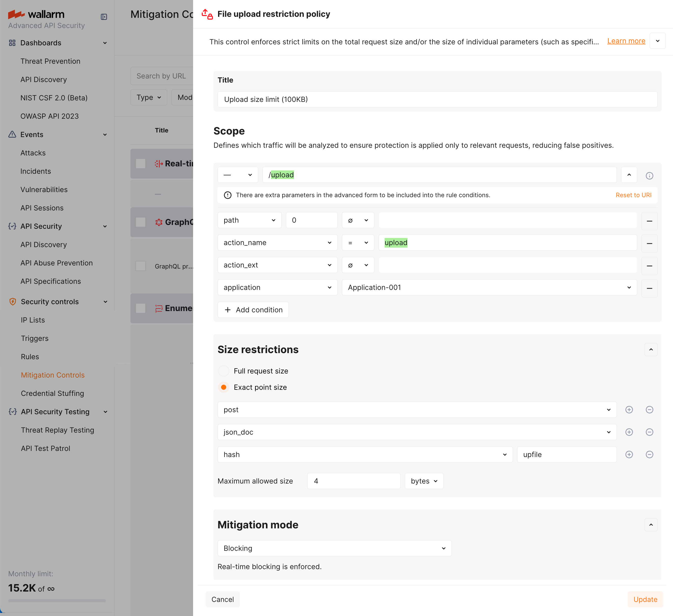This screenshot has width=673, height=616.
Task: Select the Exact point size option
Action: click(x=224, y=387)
